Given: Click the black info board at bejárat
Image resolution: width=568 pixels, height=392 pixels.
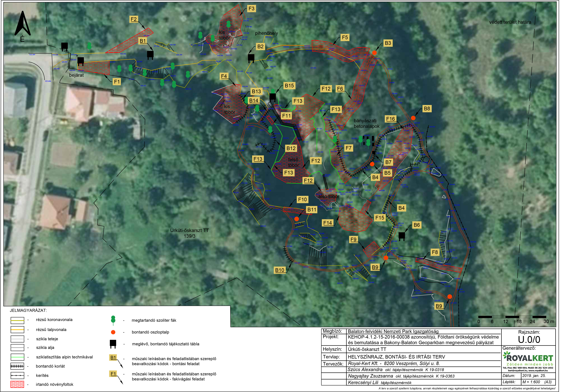Looking at the screenshot, I should (x=80, y=61).
